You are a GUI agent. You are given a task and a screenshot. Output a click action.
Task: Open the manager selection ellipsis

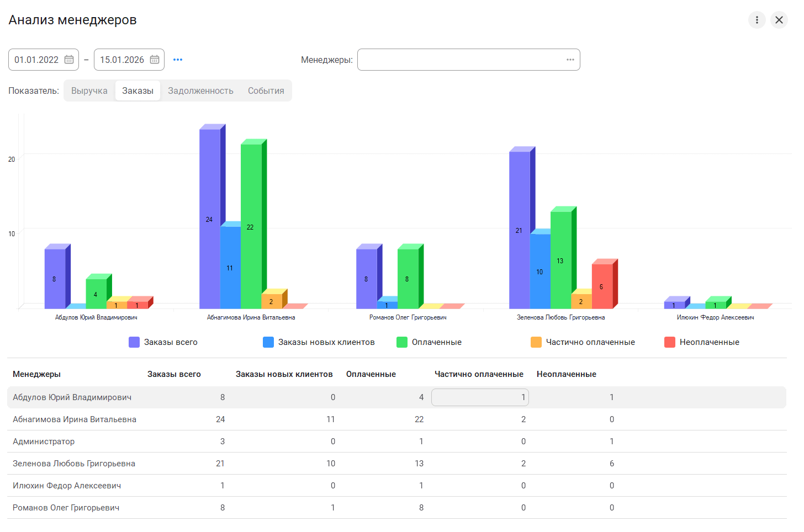pos(570,60)
